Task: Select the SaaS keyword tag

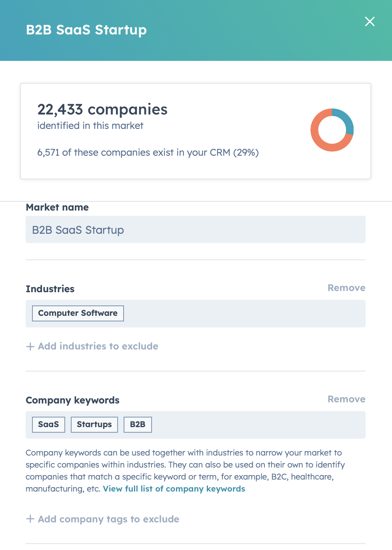Action: pyautogui.click(x=48, y=425)
